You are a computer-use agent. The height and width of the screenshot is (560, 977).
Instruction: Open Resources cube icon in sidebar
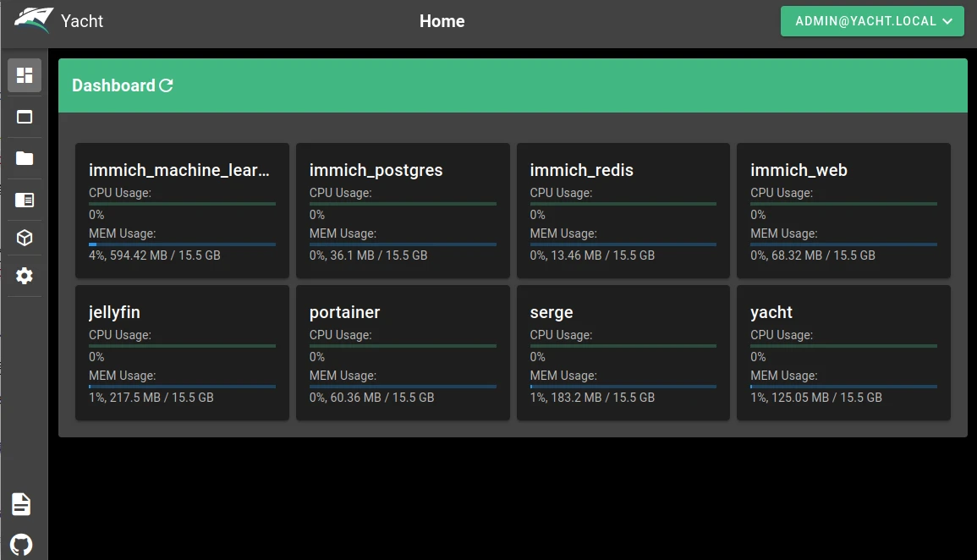[x=25, y=239]
